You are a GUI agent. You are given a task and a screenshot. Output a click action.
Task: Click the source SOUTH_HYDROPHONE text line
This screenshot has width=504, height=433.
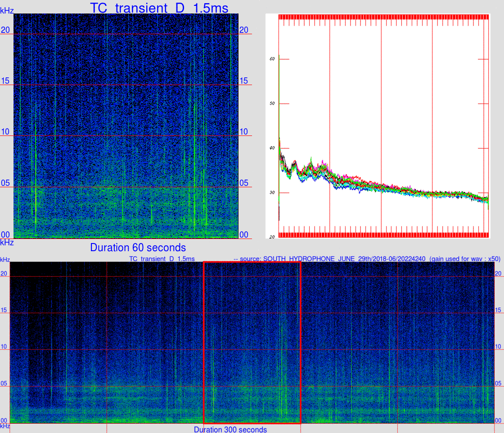coord(367,259)
